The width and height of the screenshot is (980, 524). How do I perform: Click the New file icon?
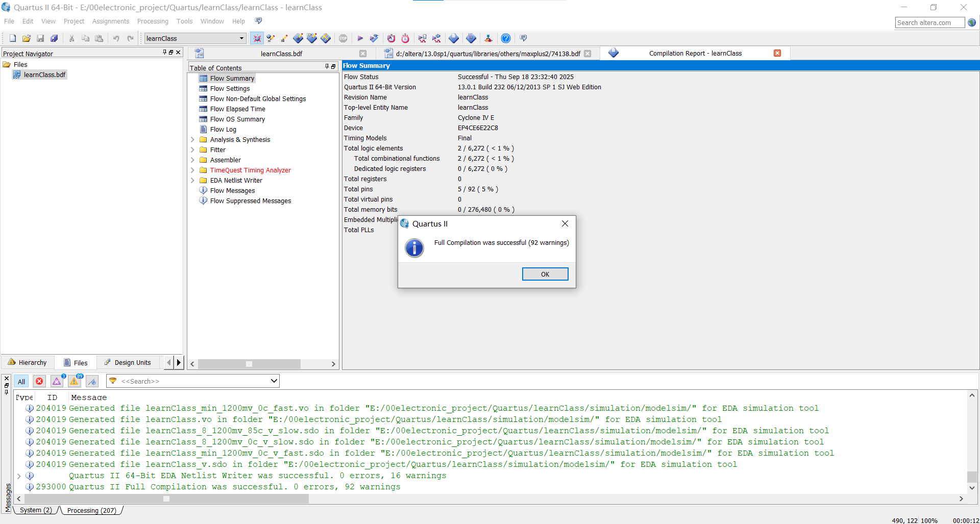pos(13,38)
